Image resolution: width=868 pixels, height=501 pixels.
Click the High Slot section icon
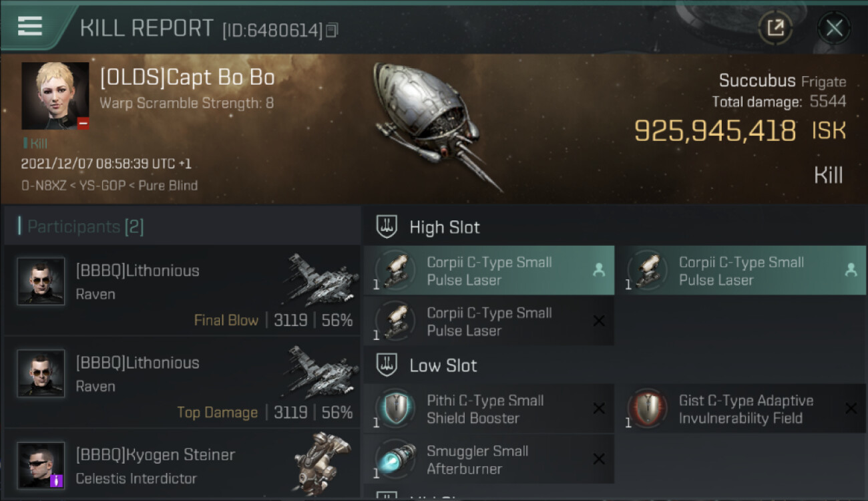coord(387,226)
